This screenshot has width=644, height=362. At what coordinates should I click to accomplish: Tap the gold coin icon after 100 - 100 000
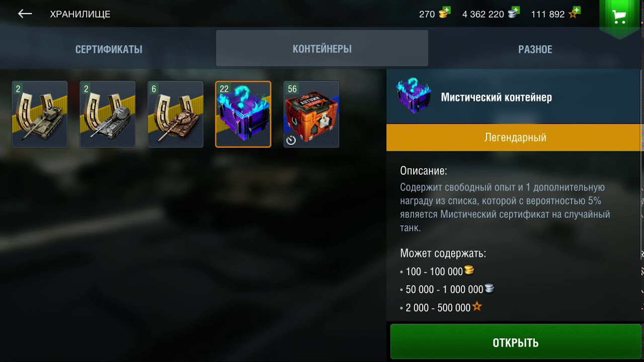click(x=469, y=270)
